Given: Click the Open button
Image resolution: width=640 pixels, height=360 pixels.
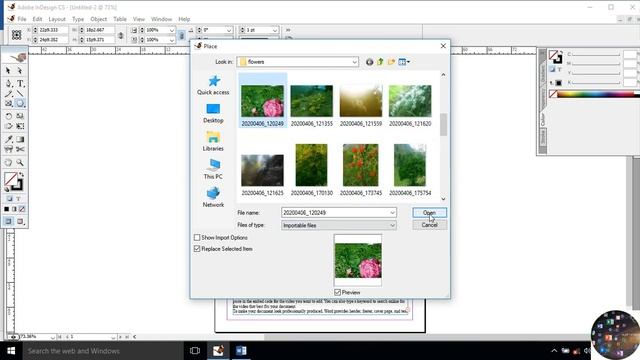Looking at the screenshot, I should [429, 213].
